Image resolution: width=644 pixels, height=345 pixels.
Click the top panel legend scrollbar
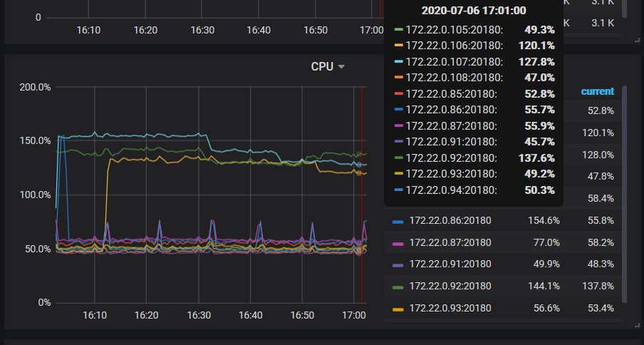coord(625,9)
